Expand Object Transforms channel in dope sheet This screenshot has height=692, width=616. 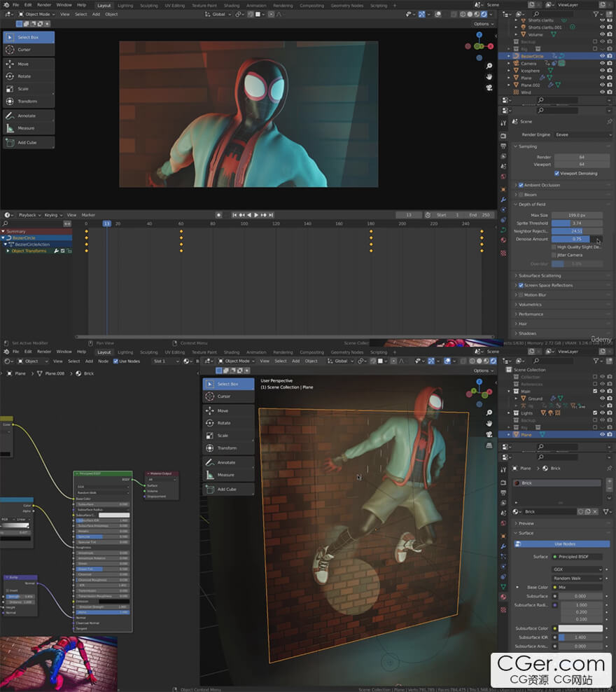tap(8, 251)
